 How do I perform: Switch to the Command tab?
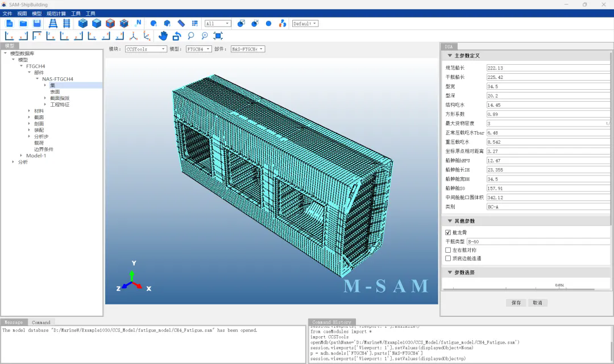41,323
